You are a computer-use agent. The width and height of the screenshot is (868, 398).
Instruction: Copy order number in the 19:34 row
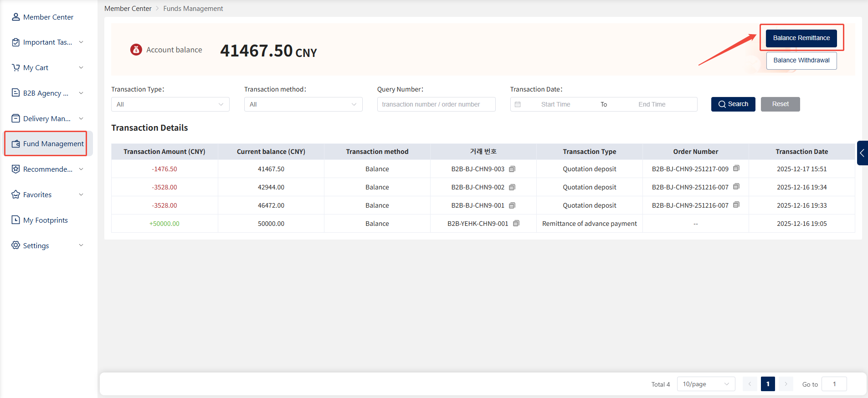pos(736,186)
